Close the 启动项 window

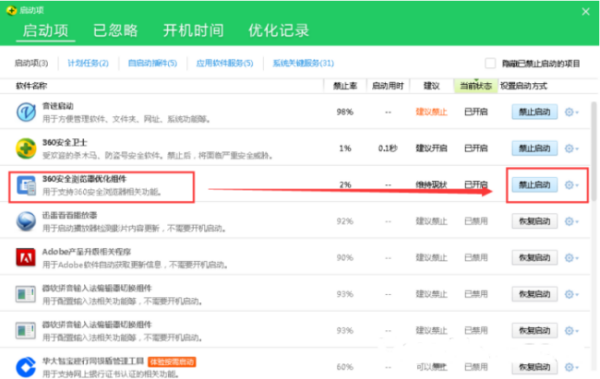point(585,11)
